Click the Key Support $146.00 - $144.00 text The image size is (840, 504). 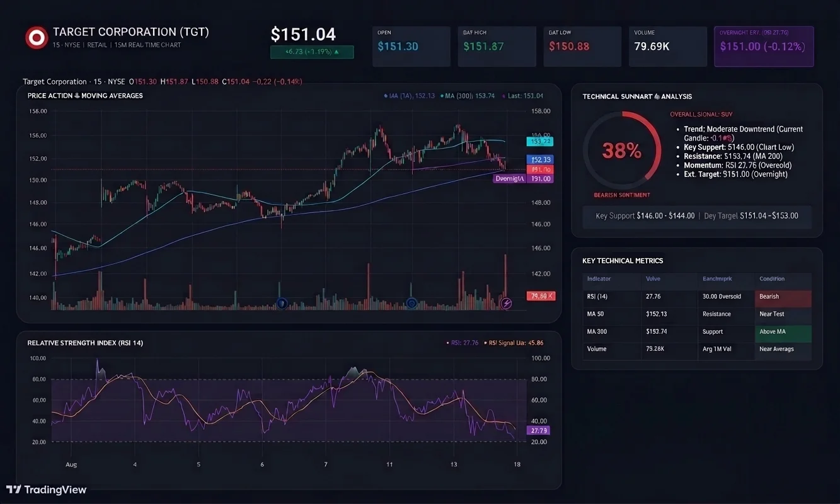click(645, 215)
